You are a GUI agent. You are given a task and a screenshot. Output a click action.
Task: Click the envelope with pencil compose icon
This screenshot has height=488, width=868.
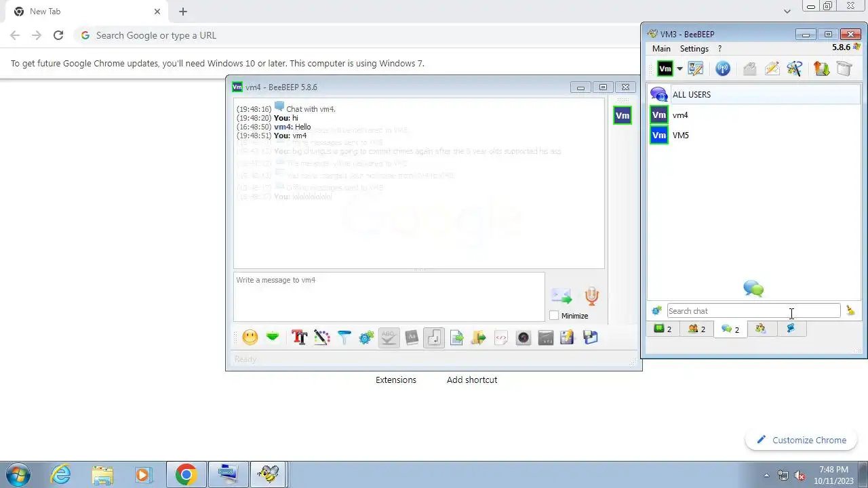click(772, 68)
